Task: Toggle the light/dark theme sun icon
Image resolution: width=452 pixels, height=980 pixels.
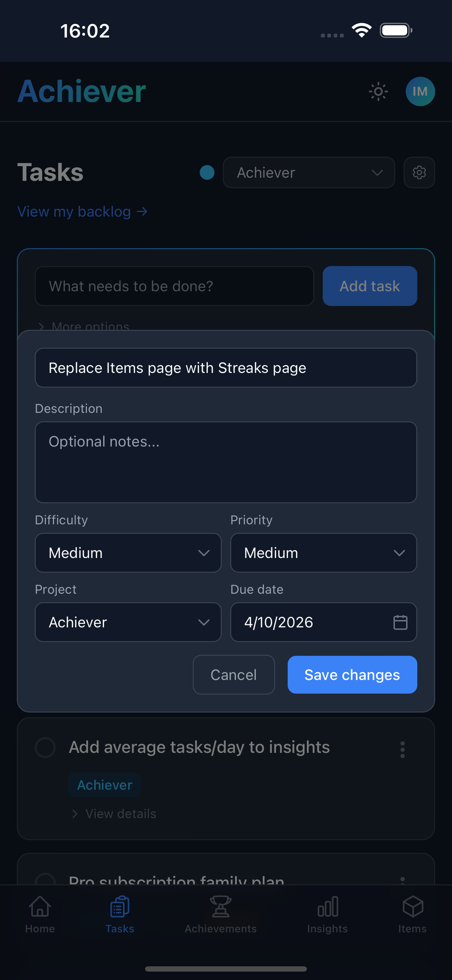Action: [x=378, y=91]
